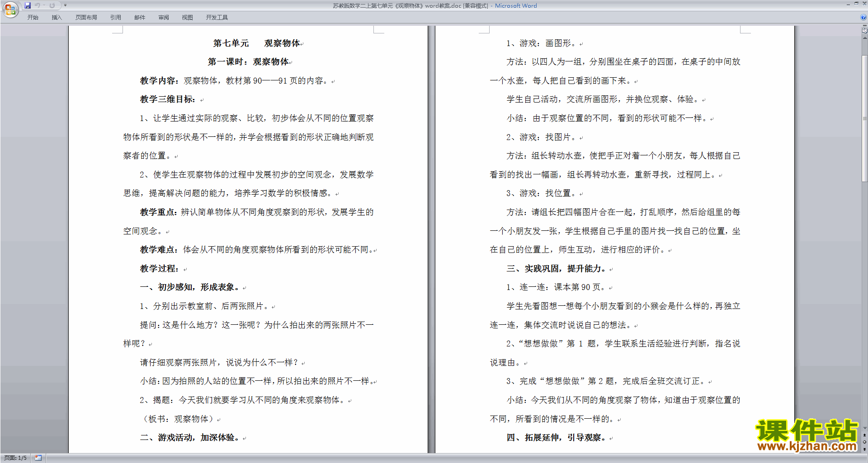This screenshot has height=463, width=868.
Task: Click the document split bar handle above the ruler button
Action: tap(864, 26)
